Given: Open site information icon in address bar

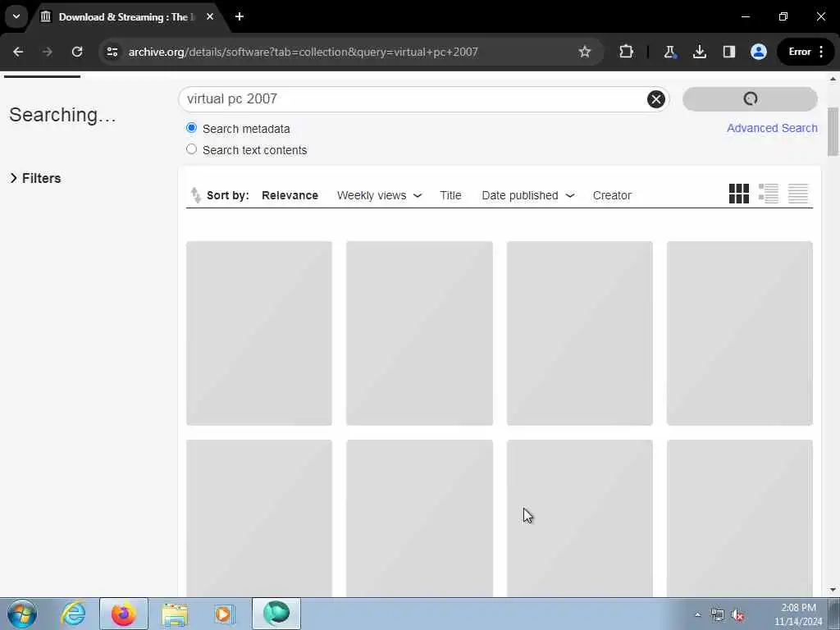Looking at the screenshot, I should coord(112,52).
